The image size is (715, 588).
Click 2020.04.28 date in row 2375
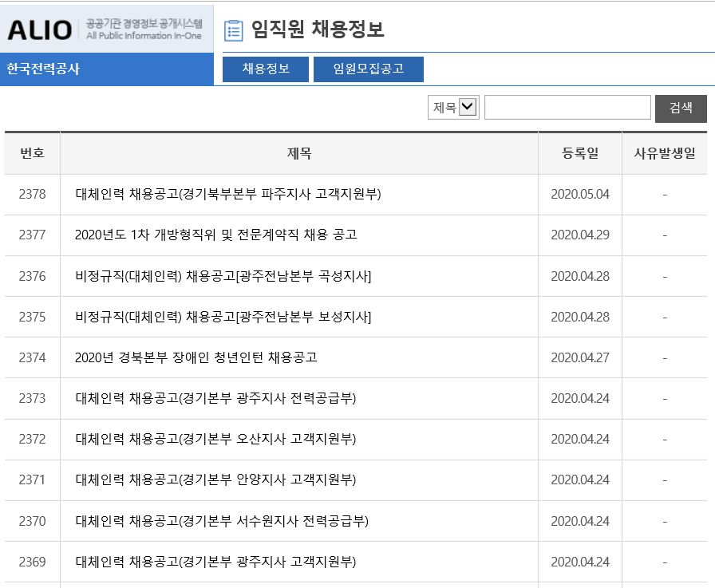pyautogui.click(x=580, y=317)
